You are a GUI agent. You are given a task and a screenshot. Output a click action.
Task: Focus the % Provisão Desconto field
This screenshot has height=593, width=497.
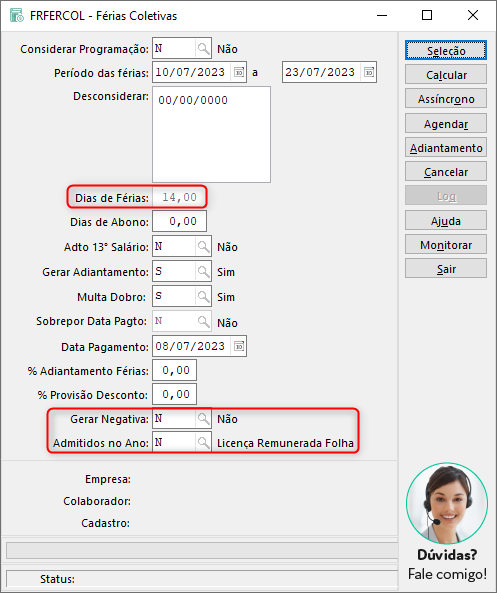(175, 394)
